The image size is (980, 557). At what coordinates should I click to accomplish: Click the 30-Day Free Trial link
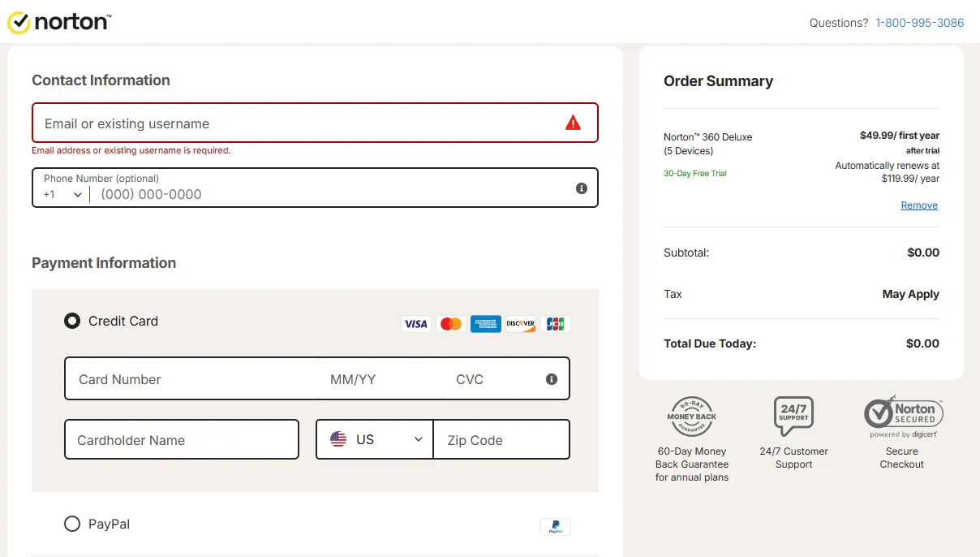[x=694, y=173]
